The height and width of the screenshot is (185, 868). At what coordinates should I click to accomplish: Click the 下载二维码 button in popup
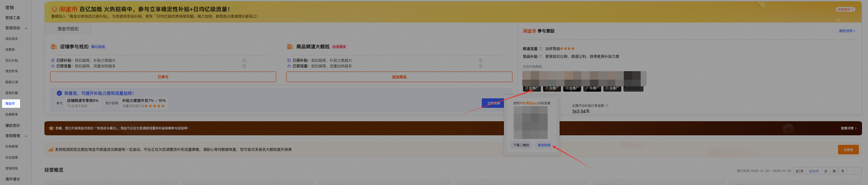pyautogui.click(x=521, y=145)
